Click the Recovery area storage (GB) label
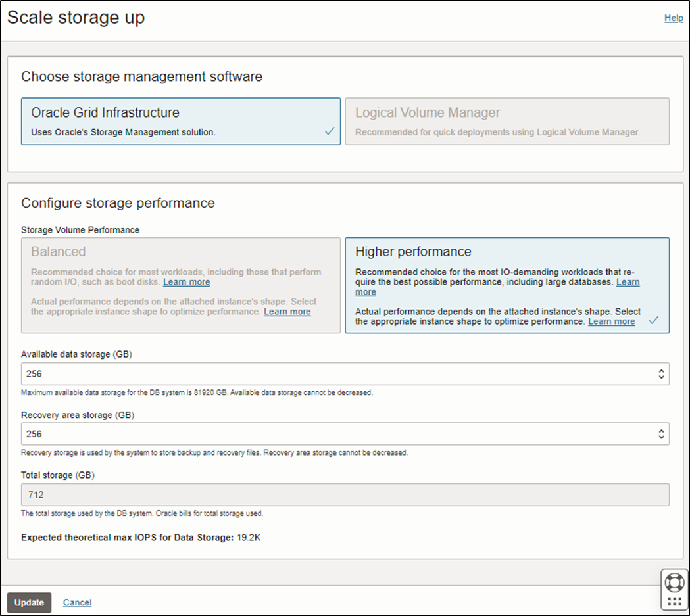Screen dimensions: 690x616 pos(78,415)
